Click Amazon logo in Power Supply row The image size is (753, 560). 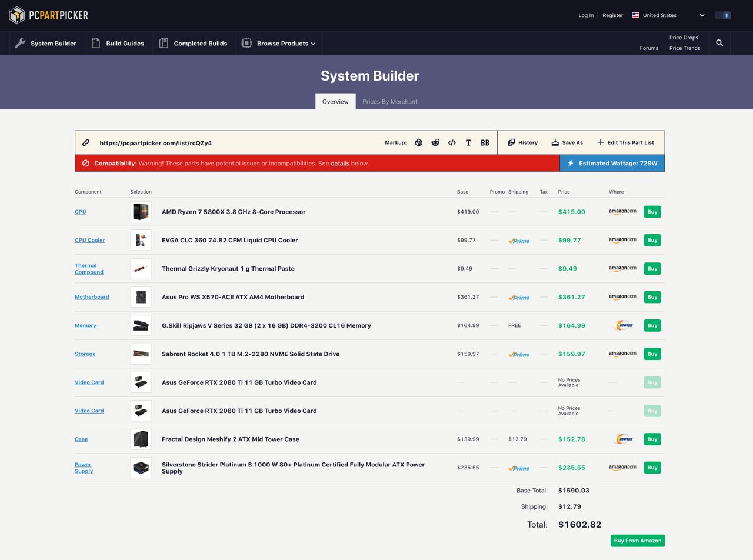pos(622,467)
